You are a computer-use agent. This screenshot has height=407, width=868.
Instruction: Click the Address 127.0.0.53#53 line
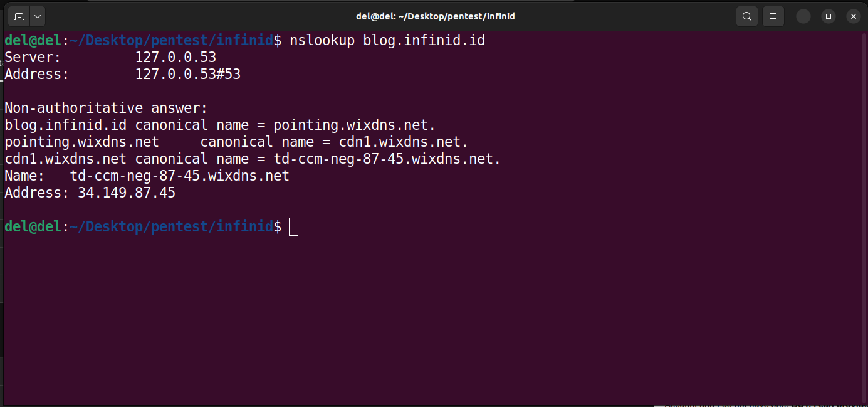(x=122, y=75)
